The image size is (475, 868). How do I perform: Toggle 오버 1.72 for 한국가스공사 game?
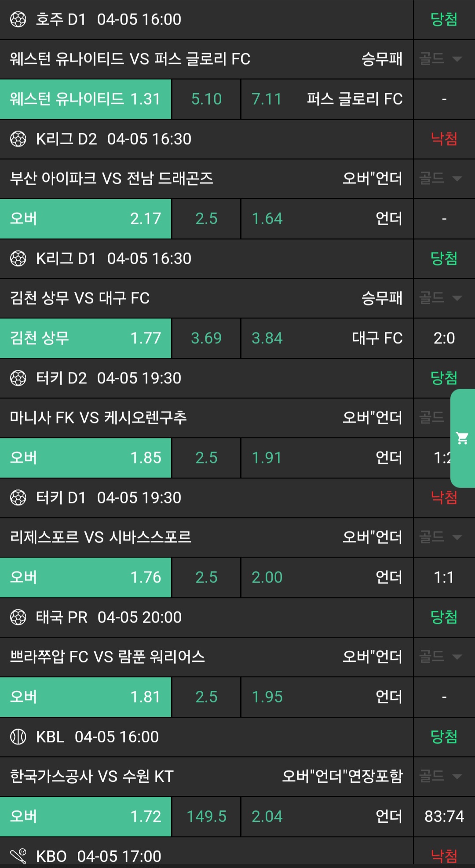coord(85,817)
